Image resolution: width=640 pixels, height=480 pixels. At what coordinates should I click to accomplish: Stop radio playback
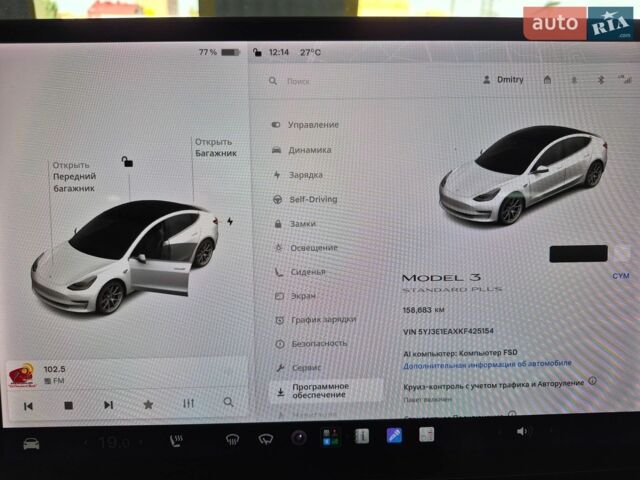(x=69, y=405)
